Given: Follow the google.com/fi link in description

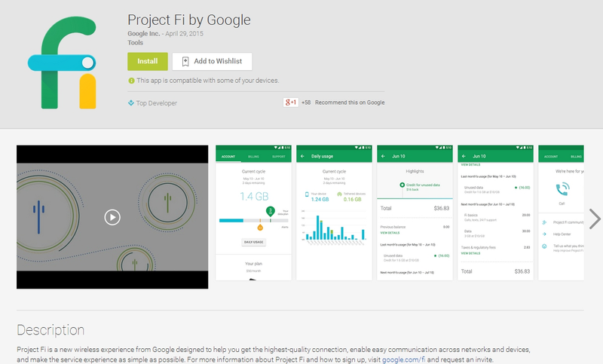Looking at the screenshot, I should pos(404,359).
